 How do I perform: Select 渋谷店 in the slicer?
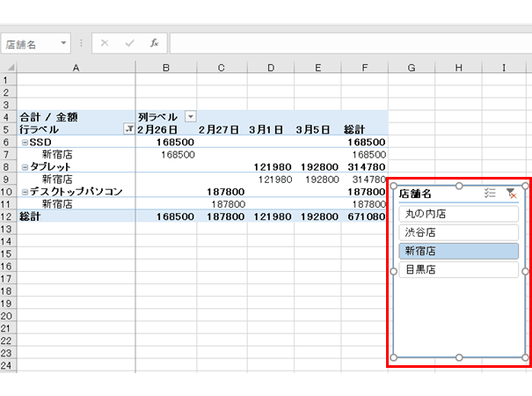[x=457, y=232]
